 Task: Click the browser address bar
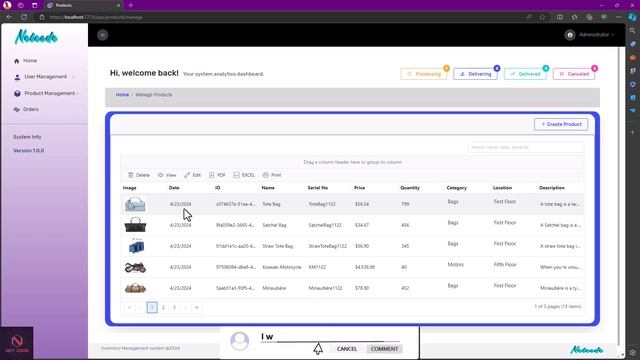[x=282, y=17]
